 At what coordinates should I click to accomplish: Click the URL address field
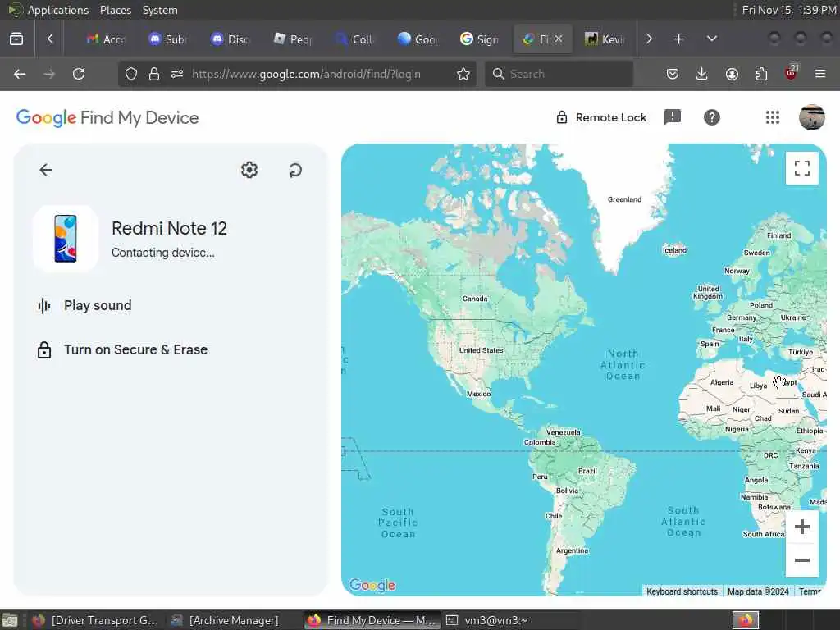click(306, 74)
